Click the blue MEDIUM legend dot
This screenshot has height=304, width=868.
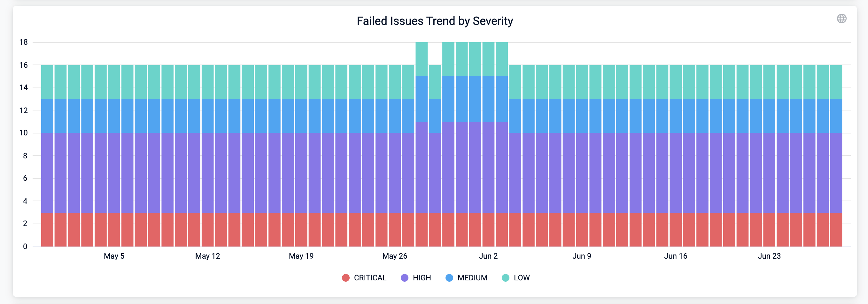(x=449, y=278)
